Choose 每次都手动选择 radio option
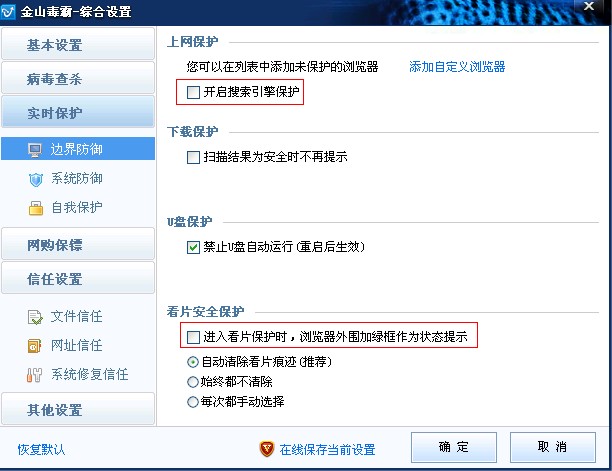The width and height of the screenshot is (612, 471). coord(193,402)
